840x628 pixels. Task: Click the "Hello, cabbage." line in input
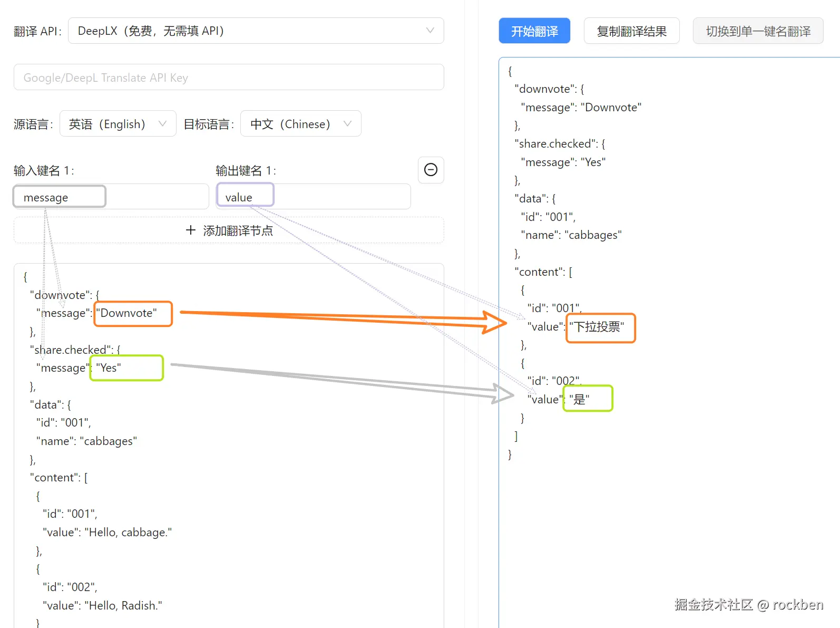click(x=107, y=533)
